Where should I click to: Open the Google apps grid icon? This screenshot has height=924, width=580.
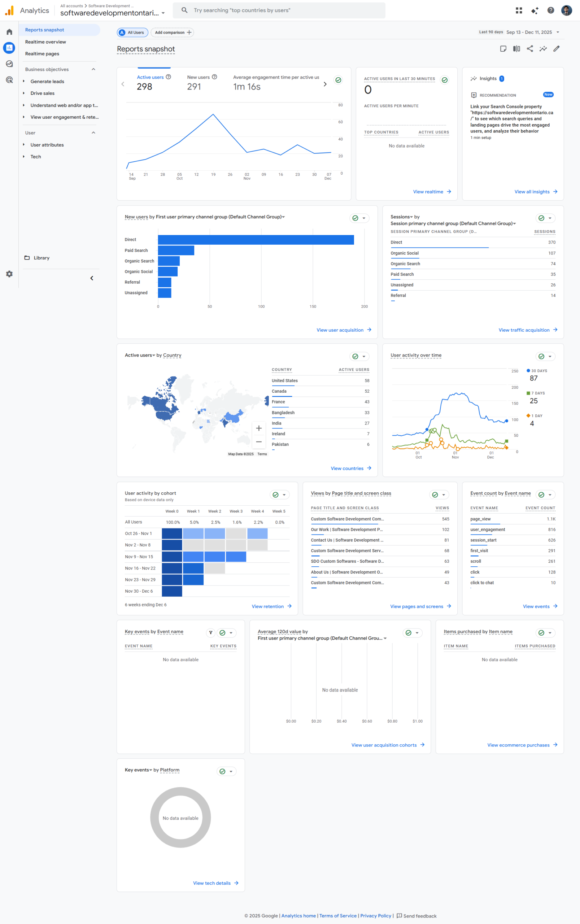pos(519,10)
